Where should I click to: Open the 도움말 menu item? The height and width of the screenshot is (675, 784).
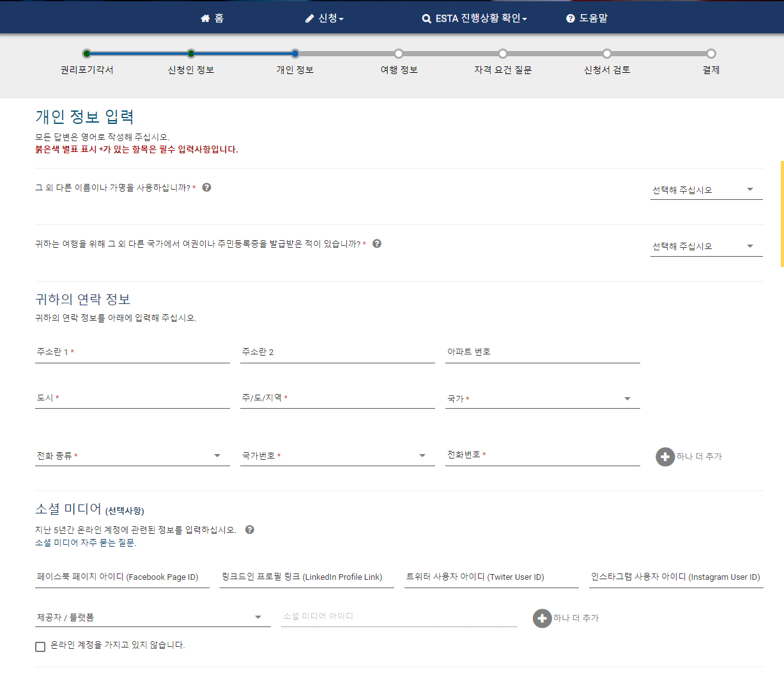tap(587, 19)
